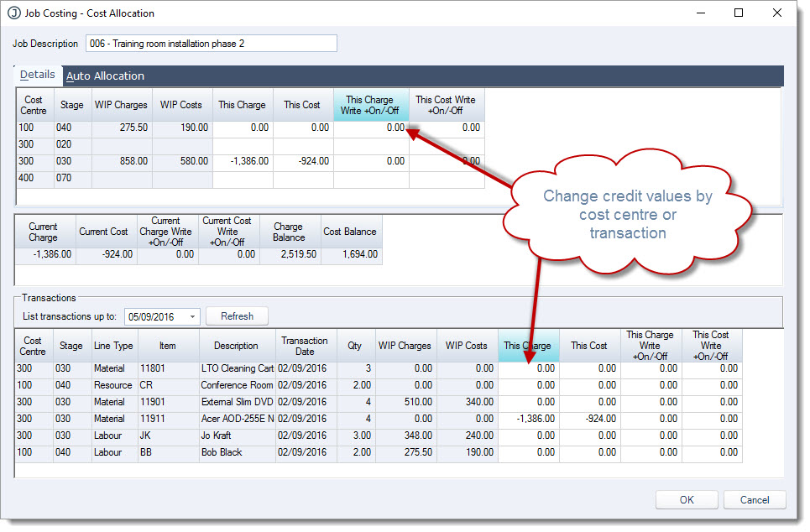
Task: Click the -1,386.00 This Charge transaction cell
Action: coord(528,419)
